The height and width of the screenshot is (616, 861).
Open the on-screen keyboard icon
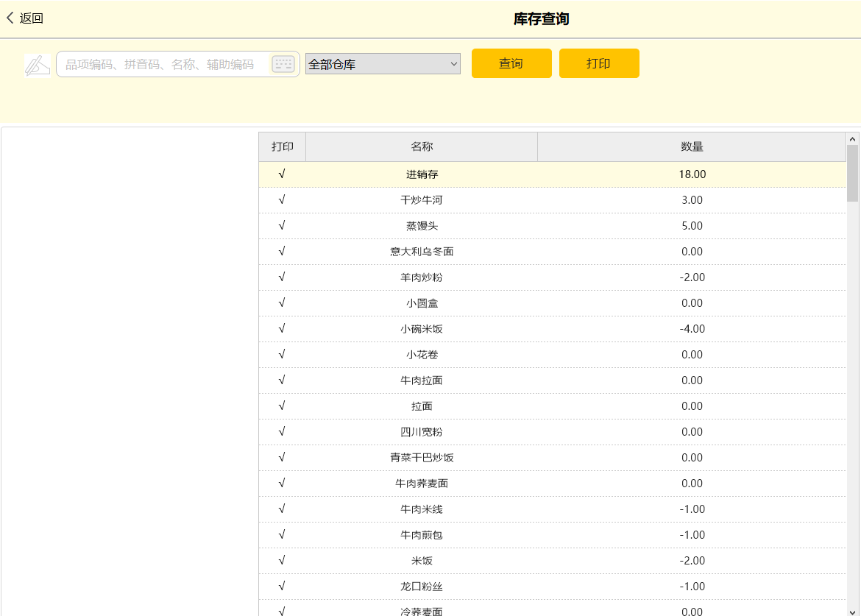pyautogui.click(x=283, y=64)
